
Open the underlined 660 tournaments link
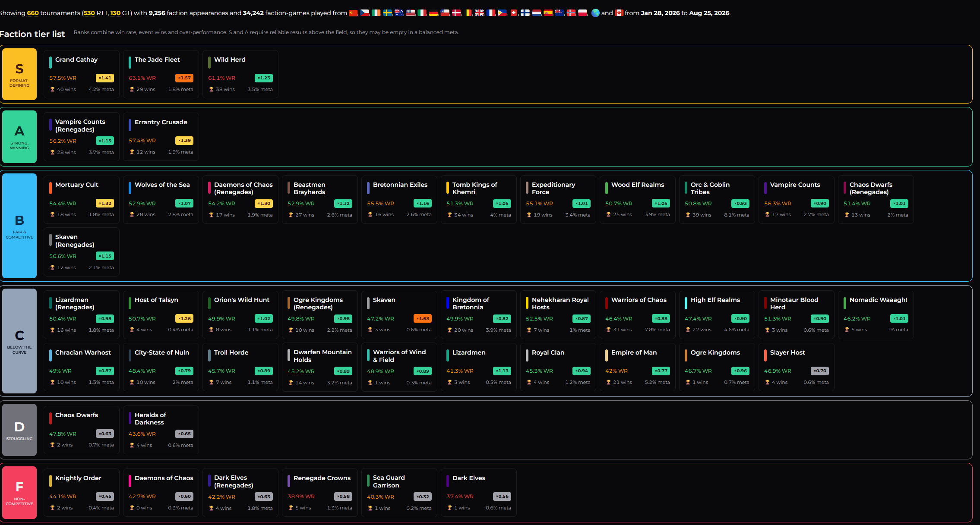tap(33, 13)
